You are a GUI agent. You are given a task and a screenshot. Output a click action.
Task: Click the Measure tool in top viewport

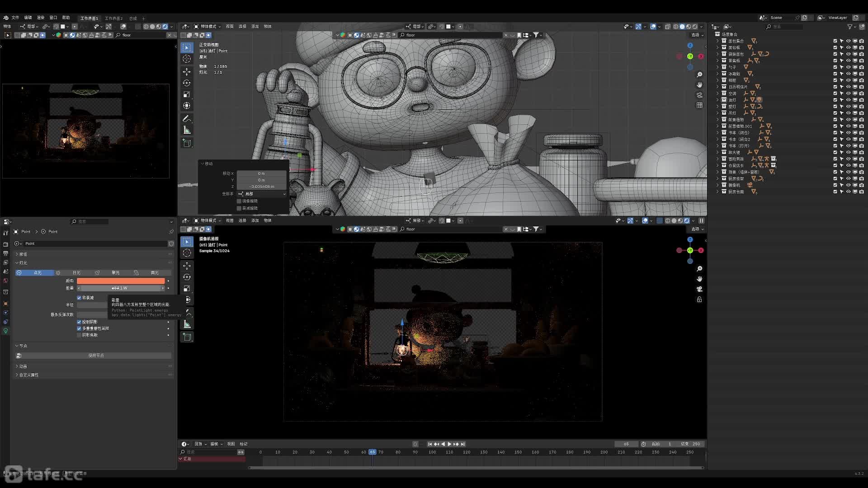(x=187, y=131)
